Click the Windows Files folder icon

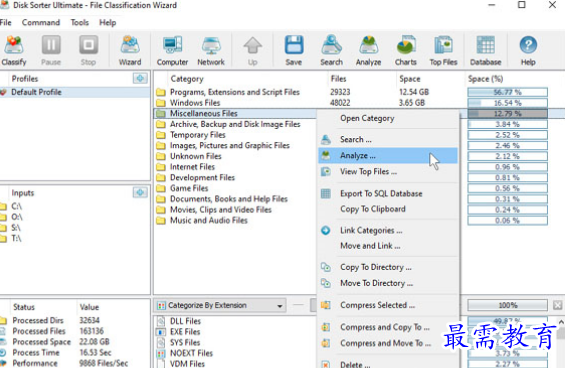pyautogui.click(x=161, y=103)
